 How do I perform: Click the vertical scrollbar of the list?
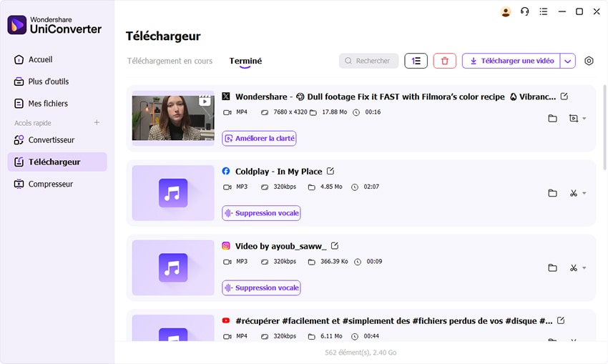pyautogui.click(x=604, y=127)
